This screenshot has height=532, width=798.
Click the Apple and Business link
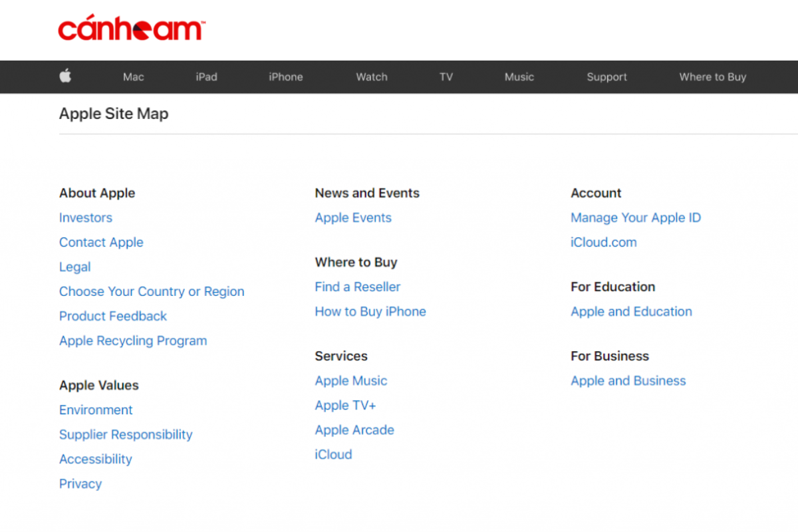tap(628, 380)
